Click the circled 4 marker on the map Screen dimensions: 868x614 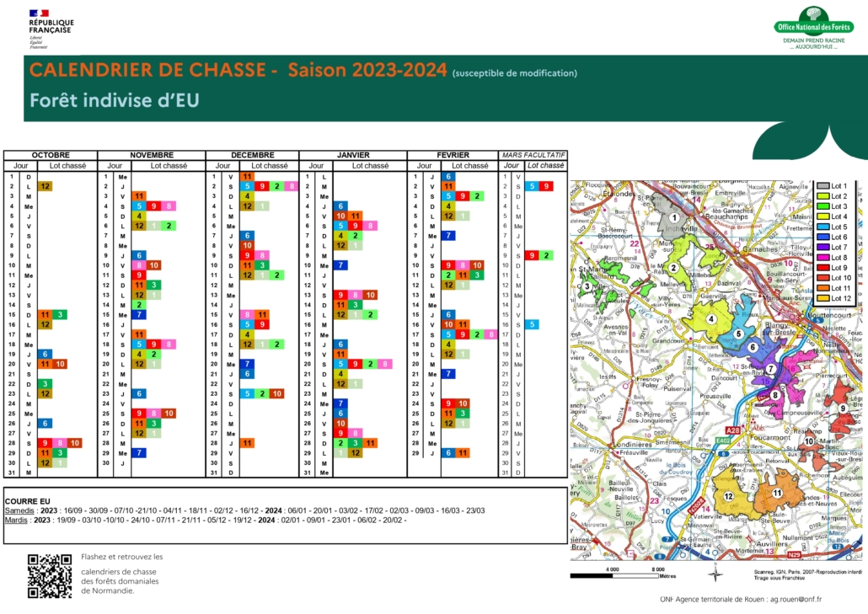(x=711, y=318)
